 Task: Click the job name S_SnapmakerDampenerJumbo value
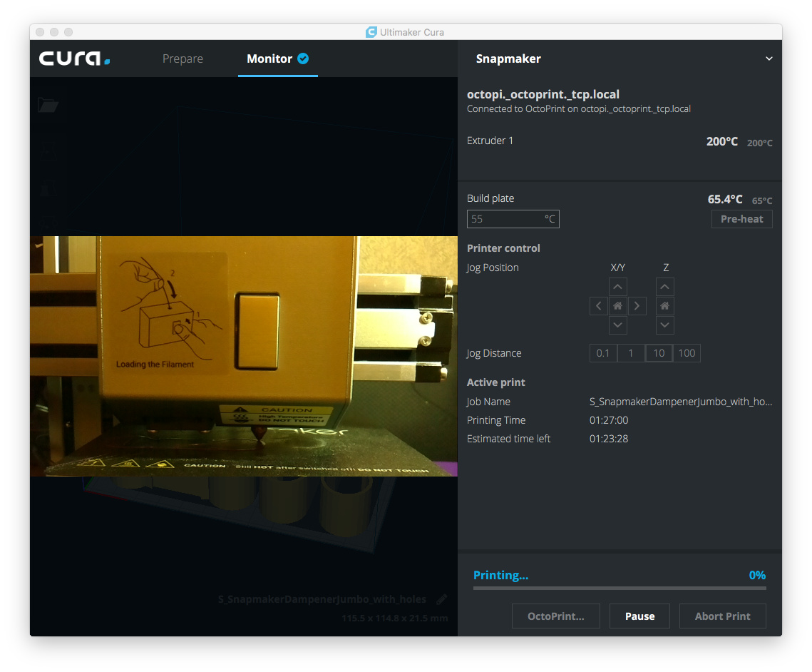coord(680,402)
